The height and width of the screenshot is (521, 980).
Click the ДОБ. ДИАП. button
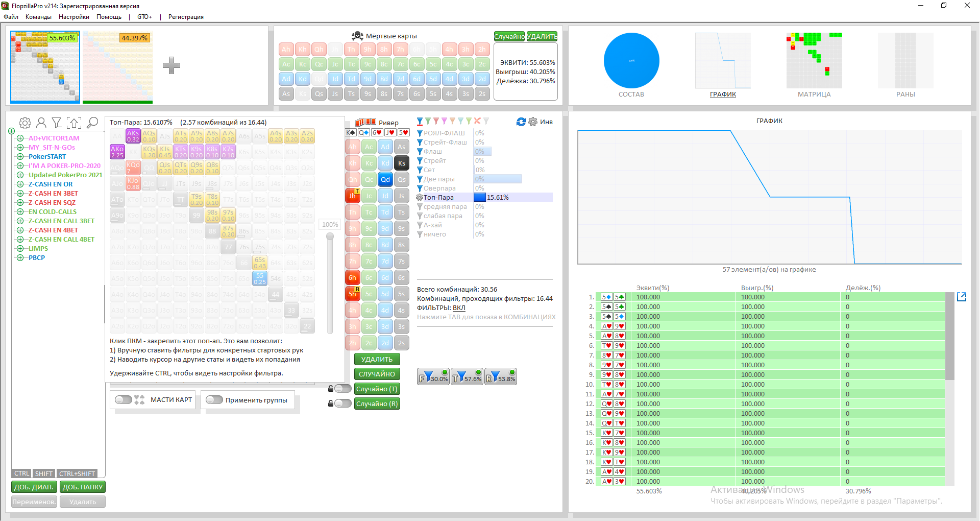[33, 487]
